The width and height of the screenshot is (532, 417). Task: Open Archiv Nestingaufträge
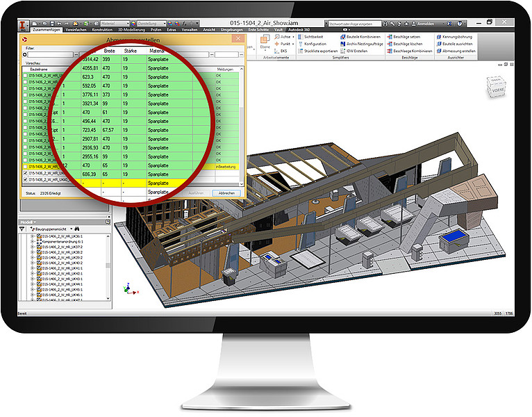(362, 44)
